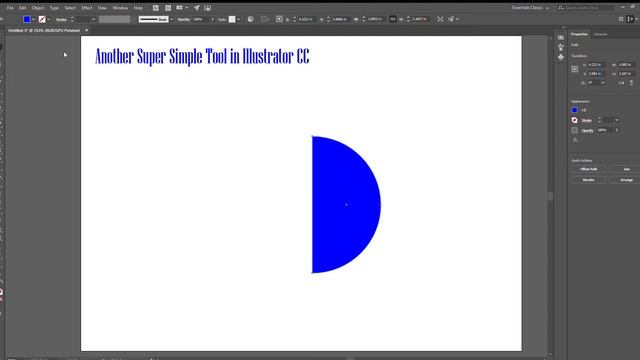Click the Stroke swatch in Appearance section
The height and width of the screenshot is (360, 640).
575,120
